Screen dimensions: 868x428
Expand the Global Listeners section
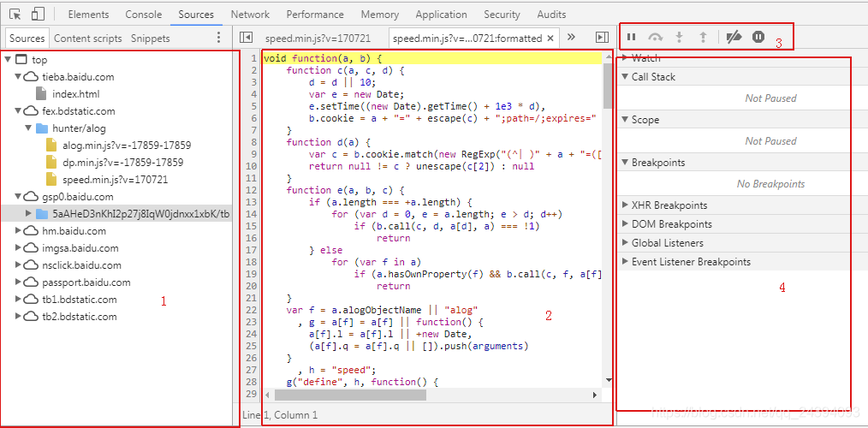coord(625,243)
